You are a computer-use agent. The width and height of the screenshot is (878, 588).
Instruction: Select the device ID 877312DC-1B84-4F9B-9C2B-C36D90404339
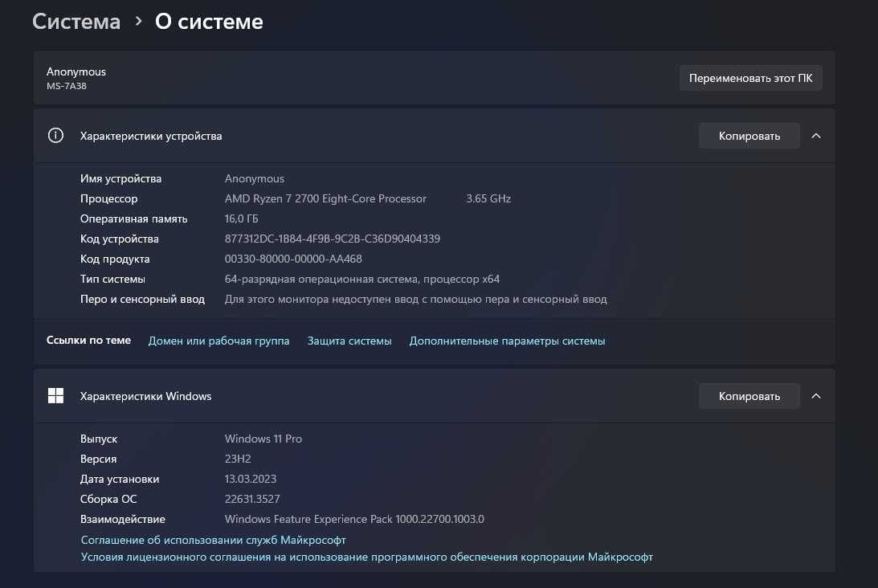point(332,239)
